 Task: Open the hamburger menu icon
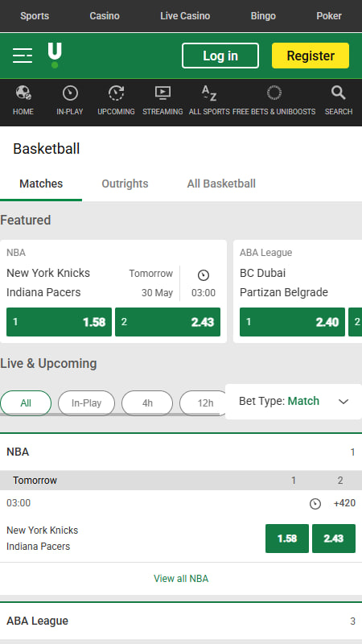pyautogui.click(x=23, y=56)
